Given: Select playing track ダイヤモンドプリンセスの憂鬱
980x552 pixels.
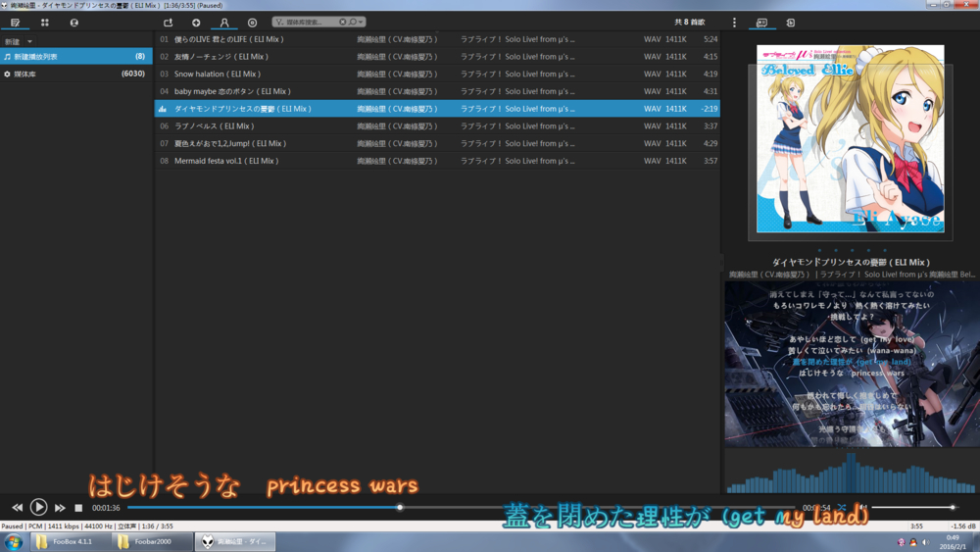Looking at the screenshot, I should click(437, 109).
